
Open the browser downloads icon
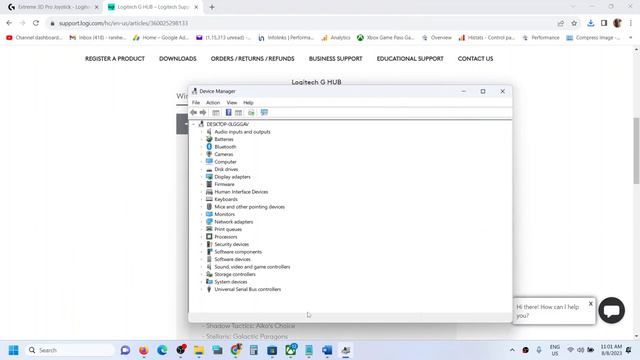(x=591, y=23)
